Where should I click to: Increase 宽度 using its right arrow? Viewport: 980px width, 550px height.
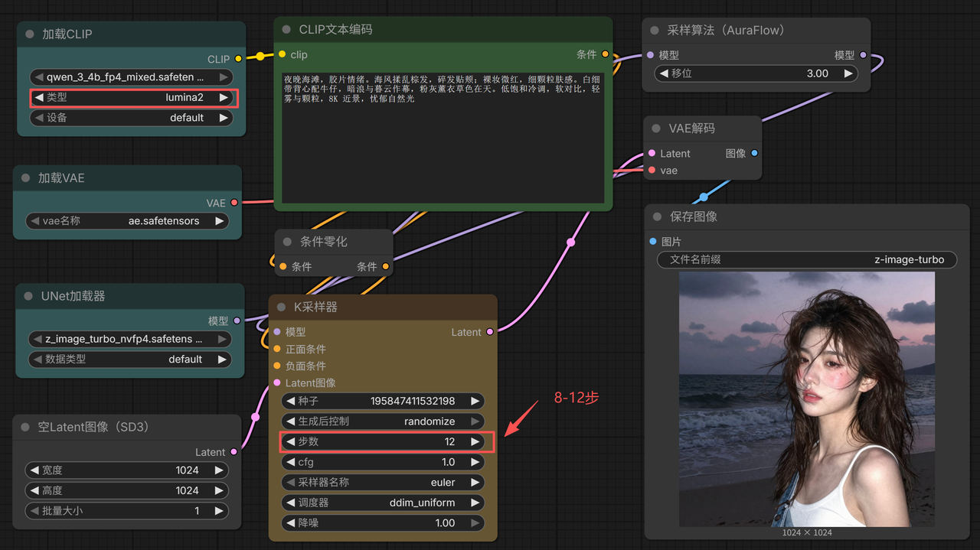pyautogui.click(x=220, y=470)
